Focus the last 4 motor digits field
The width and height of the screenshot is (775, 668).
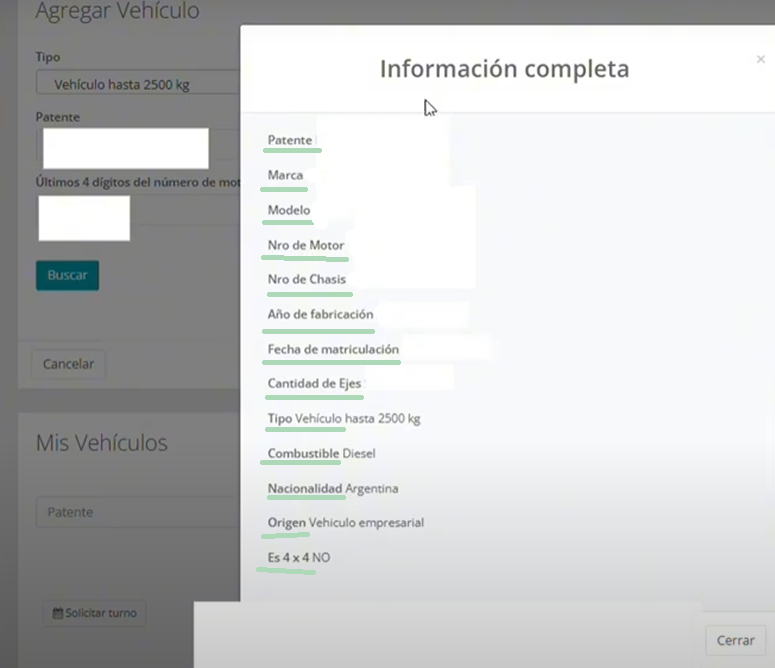[84, 218]
